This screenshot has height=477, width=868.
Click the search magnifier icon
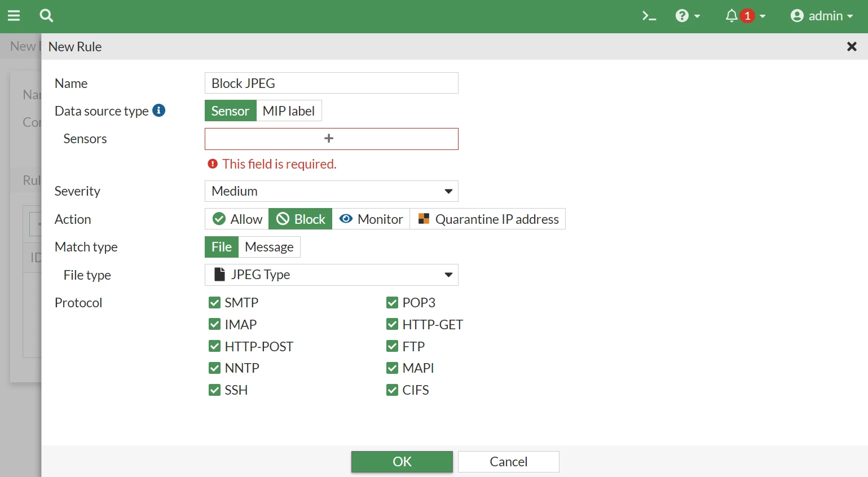(46, 16)
